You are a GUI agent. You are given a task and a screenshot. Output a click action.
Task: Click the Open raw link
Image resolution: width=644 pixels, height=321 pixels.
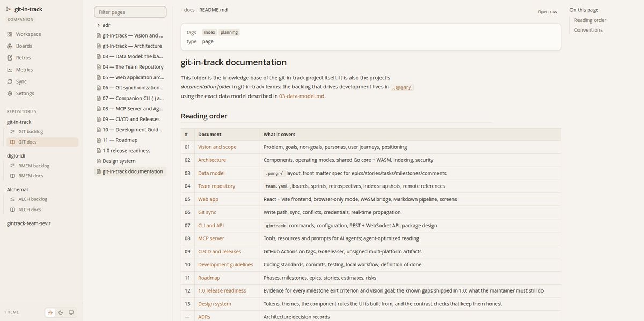[547, 12]
